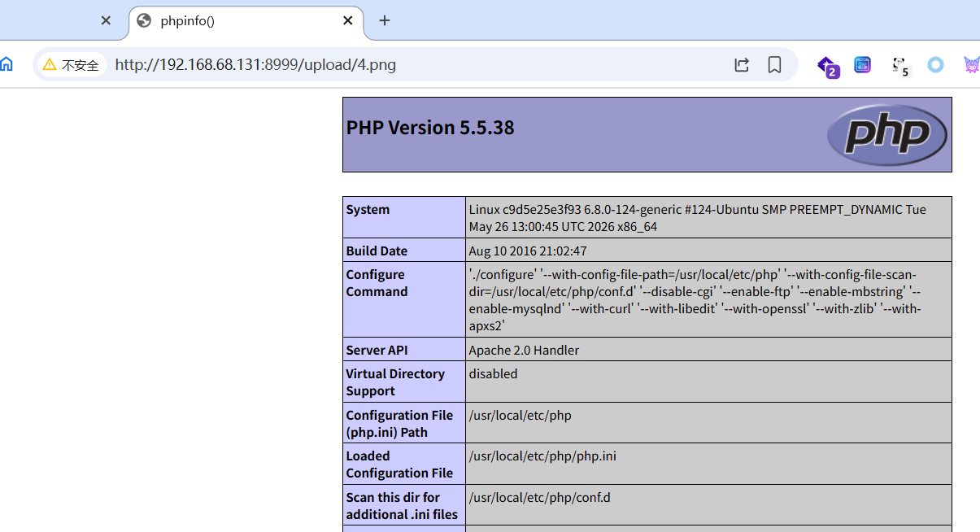
Task: Click the /usr/local/etc/php value
Action: (520, 416)
